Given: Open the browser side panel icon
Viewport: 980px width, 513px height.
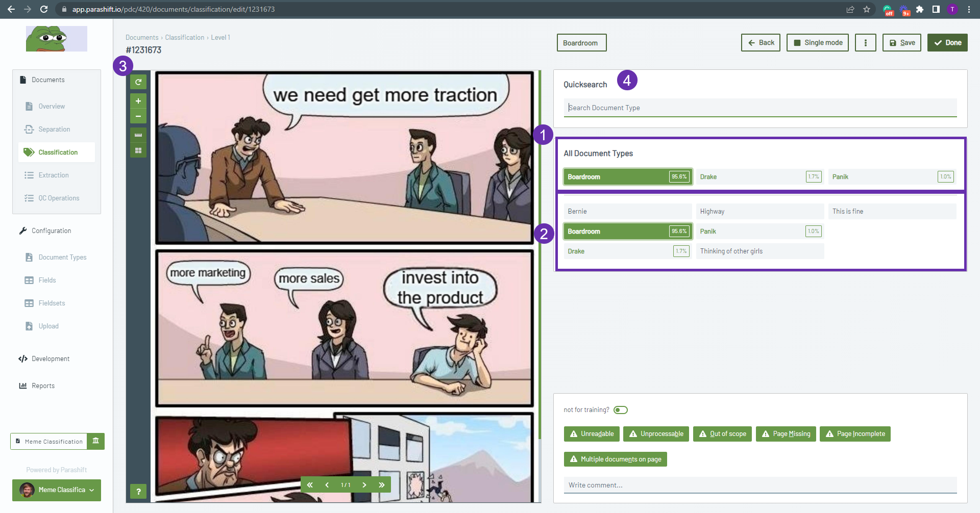Looking at the screenshot, I should coord(936,9).
